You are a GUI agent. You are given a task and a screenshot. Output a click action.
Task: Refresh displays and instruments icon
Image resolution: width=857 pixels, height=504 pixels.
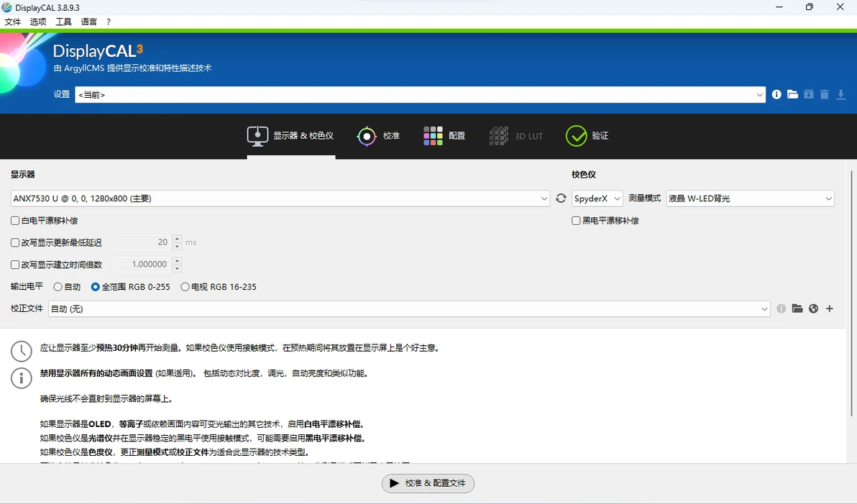pyautogui.click(x=561, y=198)
